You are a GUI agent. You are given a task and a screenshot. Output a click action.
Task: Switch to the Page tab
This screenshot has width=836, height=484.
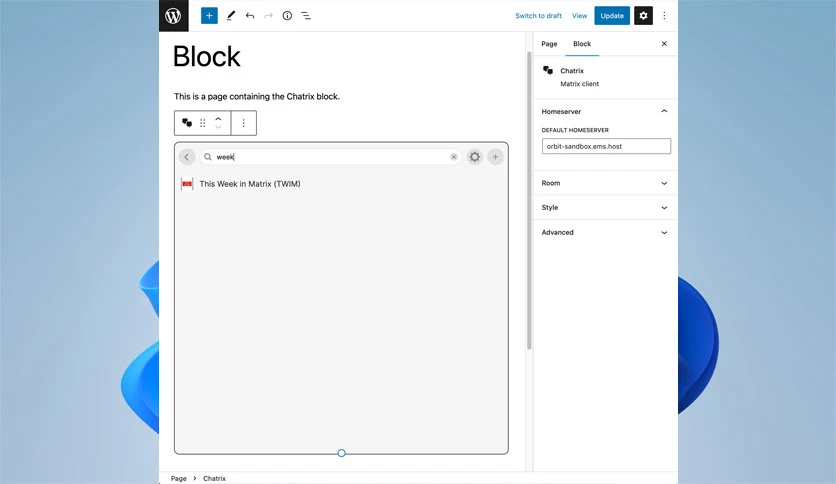pos(549,44)
